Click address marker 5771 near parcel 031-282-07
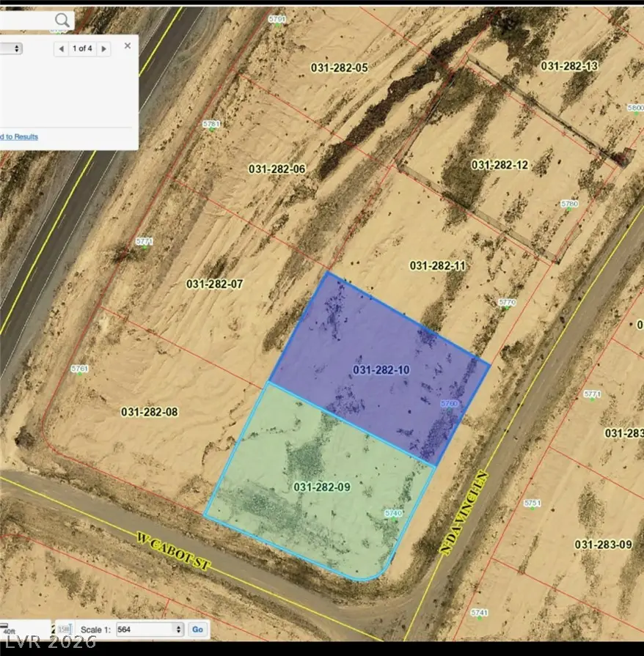This screenshot has height=656, width=644. pyautogui.click(x=144, y=243)
